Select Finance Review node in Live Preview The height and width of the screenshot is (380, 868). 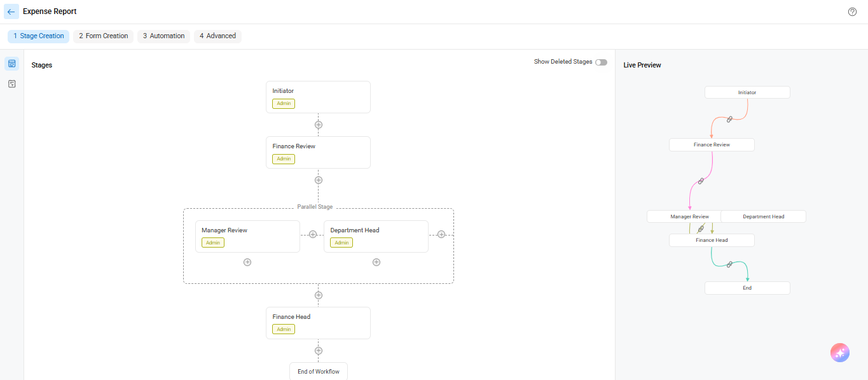(x=712, y=145)
